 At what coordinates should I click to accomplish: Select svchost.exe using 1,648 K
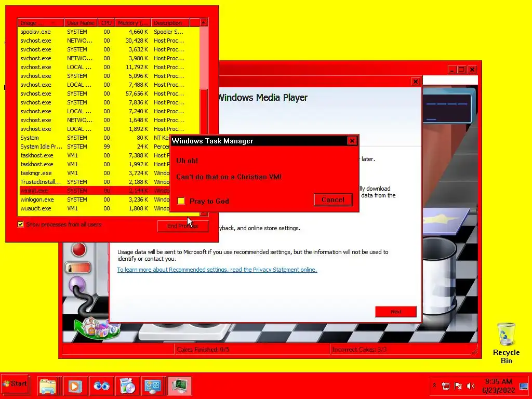point(109,120)
